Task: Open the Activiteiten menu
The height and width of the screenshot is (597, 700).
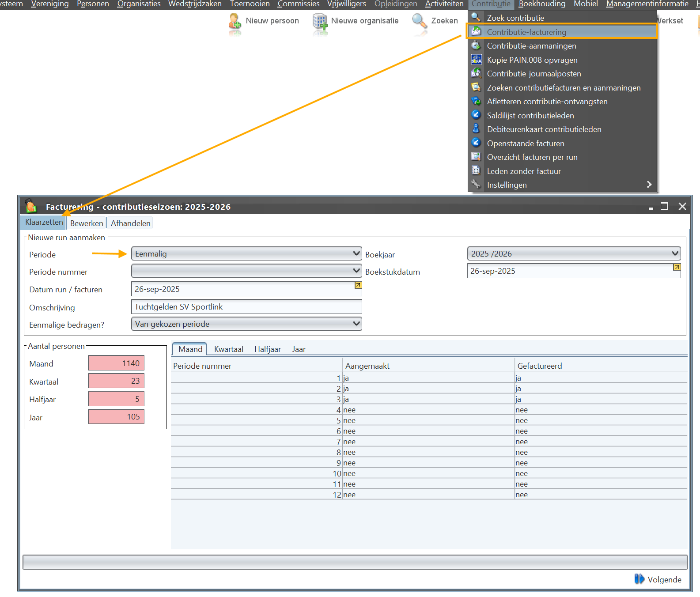Action: click(x=444, y=4)
